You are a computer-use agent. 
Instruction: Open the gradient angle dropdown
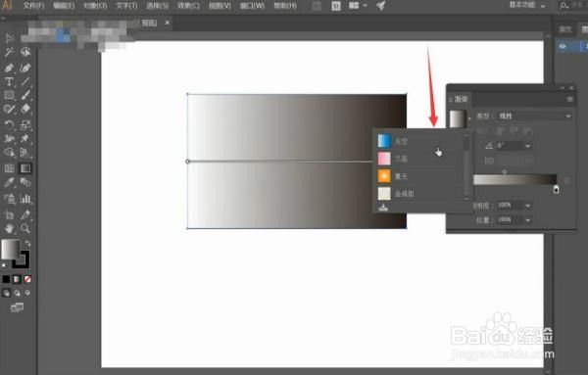[x=528, y=145]
